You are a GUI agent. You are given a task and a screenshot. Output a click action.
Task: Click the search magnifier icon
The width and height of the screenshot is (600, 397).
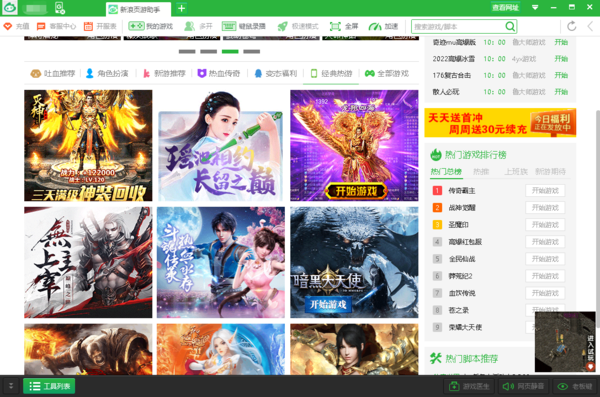(x=510, y=26)
